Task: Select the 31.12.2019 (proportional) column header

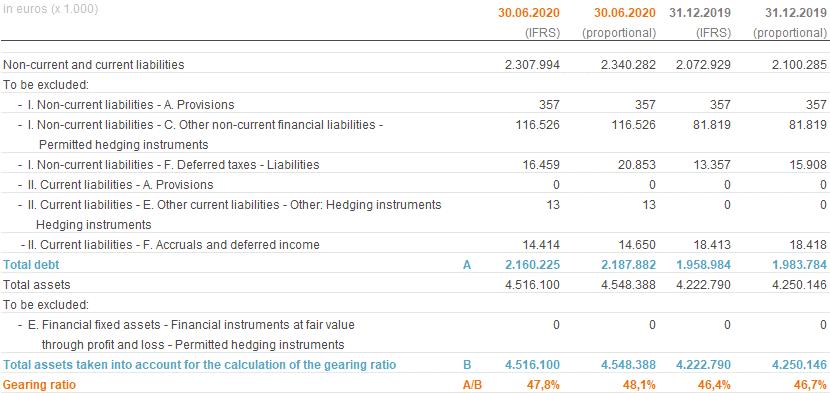Action: click(789, 23)
